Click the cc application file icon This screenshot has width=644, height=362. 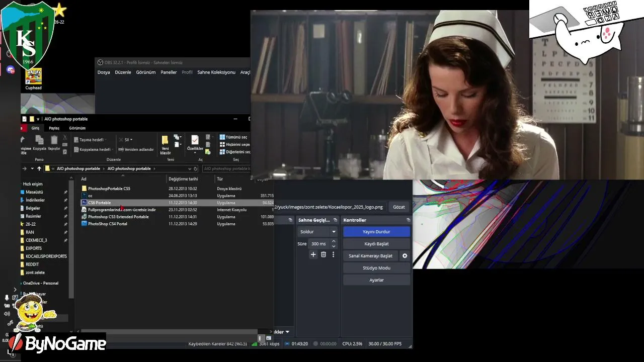(x=84, y=196)
